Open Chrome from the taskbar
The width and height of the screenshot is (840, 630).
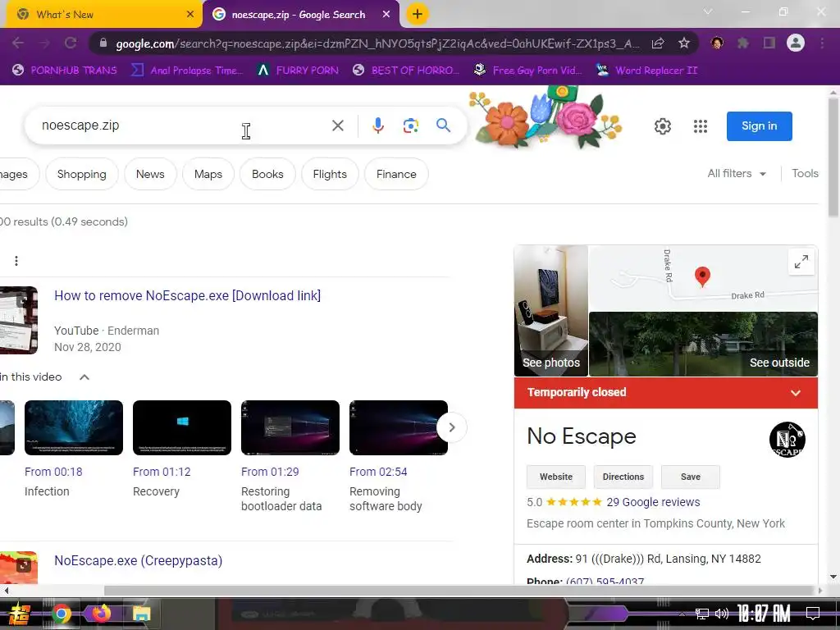click(x=61, y=614)
